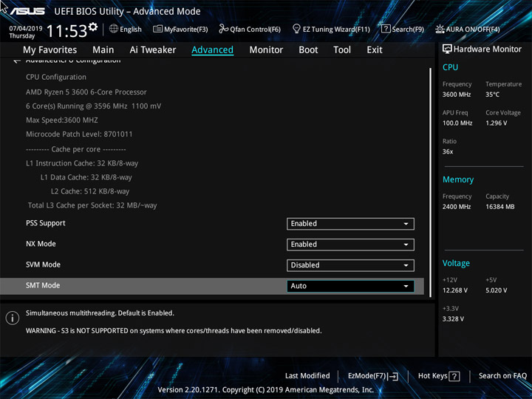Click the Memory section heading
Screen dimensions: 532x399
pos(458,180)
